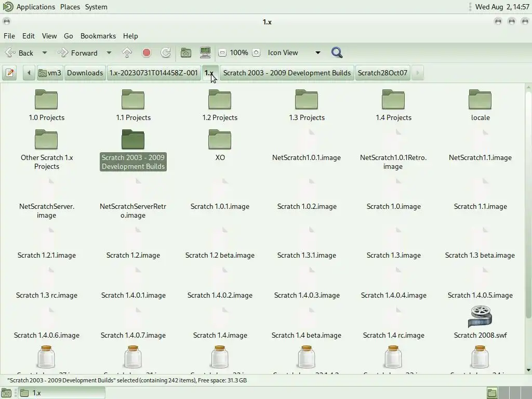Stop loading with the red stop icon
The width and height of the screenshot is (532, 399).
[x=147, y=52]
